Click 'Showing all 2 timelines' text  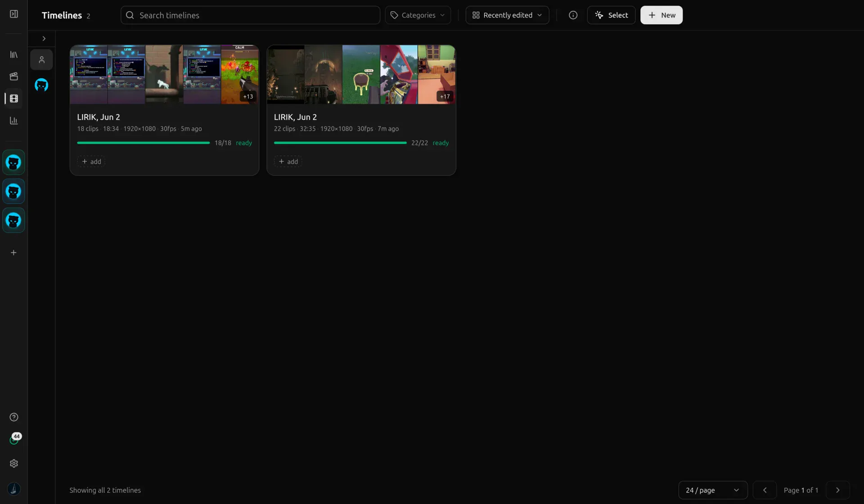click(x=105, y=490)
